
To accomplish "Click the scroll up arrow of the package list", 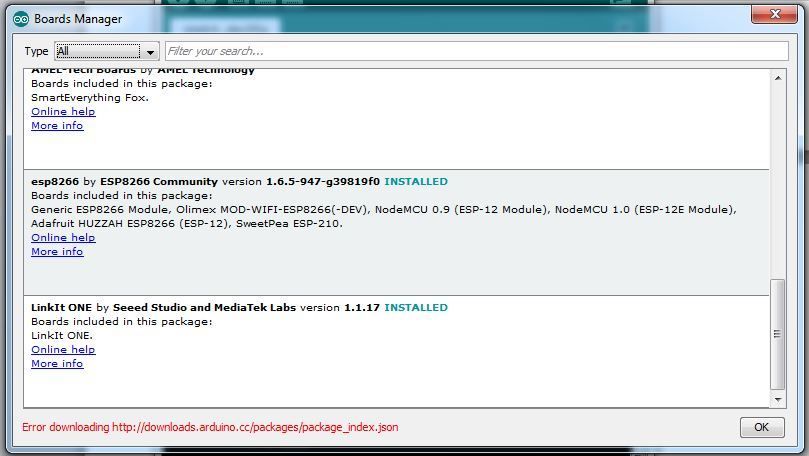I will tap(778, 78).
